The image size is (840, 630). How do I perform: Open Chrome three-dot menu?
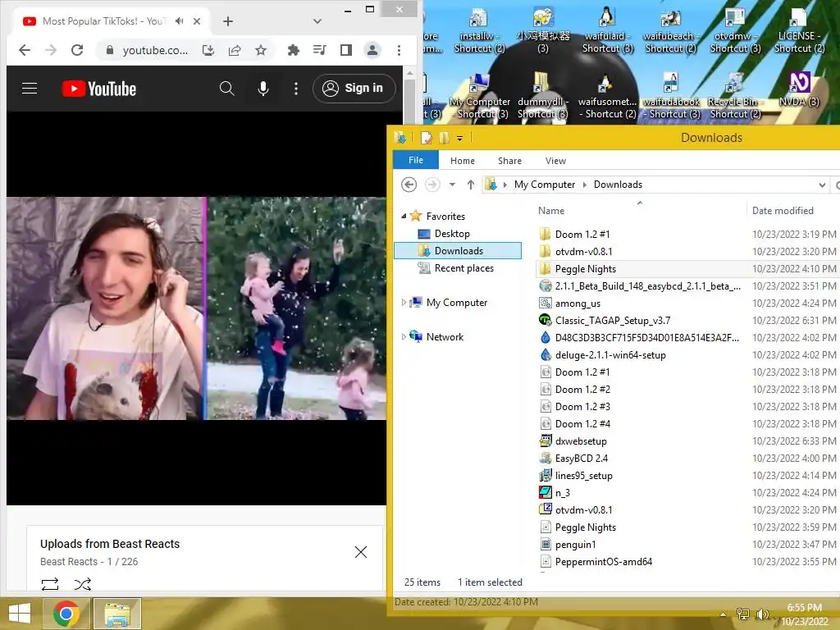[x=399, y=50]
